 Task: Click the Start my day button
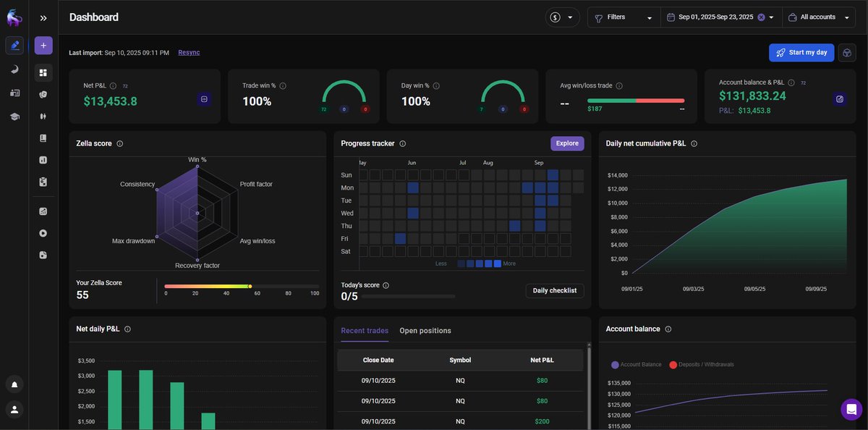(x=801, y=53)
